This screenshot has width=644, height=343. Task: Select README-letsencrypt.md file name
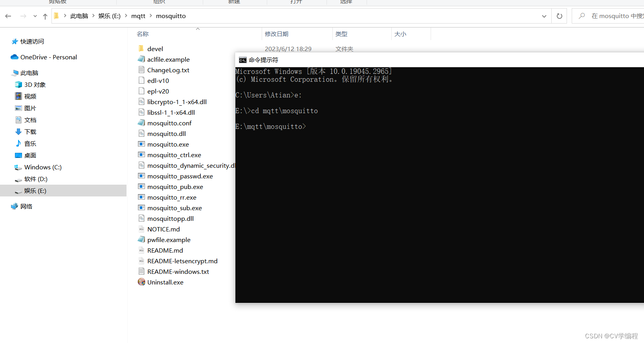182,261
